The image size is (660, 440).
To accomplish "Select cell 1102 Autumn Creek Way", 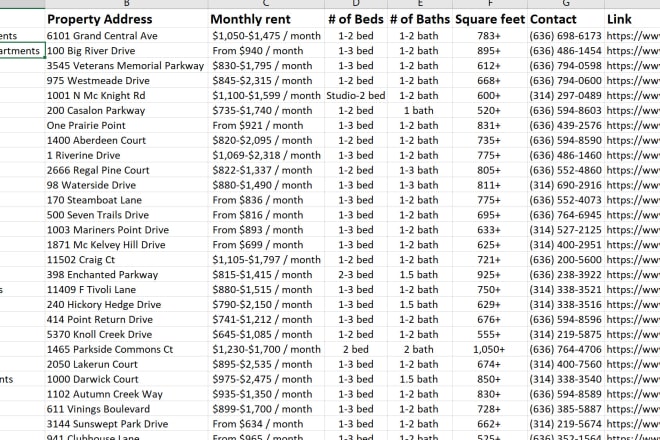I will click(126, 395).
